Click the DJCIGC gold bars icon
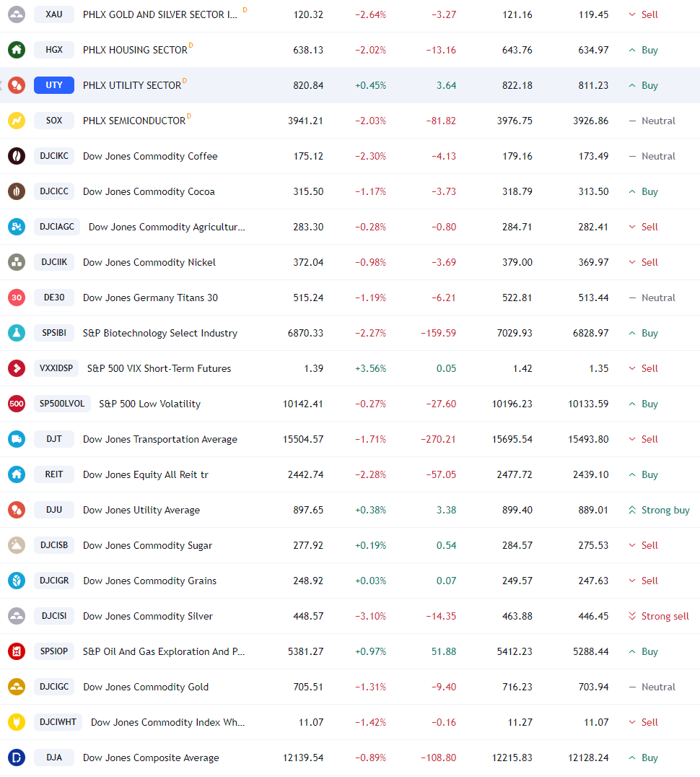700x777 pixels. pos(17,687)
